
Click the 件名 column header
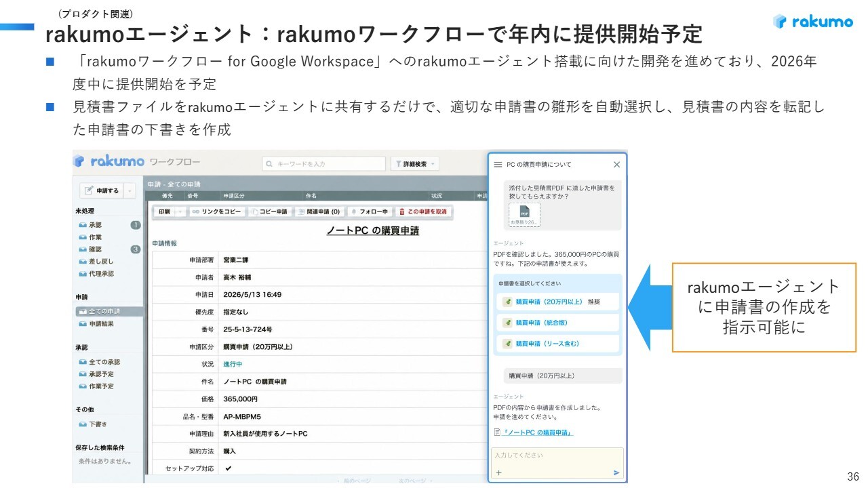(x=311, y=196)
